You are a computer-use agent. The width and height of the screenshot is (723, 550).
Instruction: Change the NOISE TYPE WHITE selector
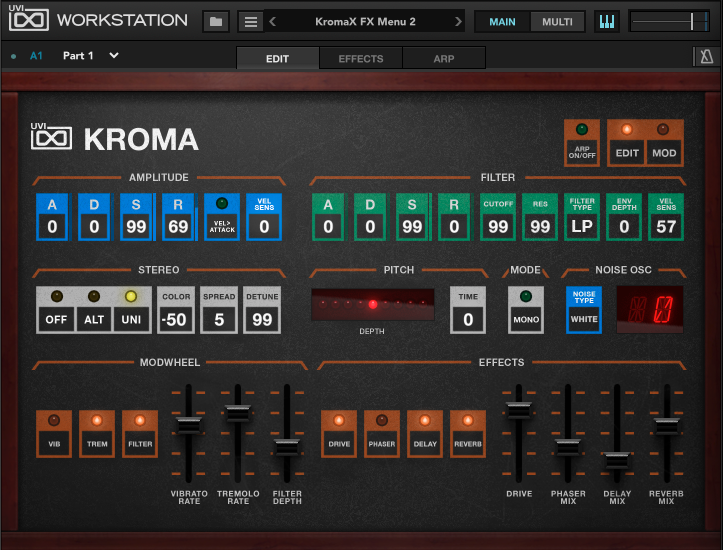point(584,309)
